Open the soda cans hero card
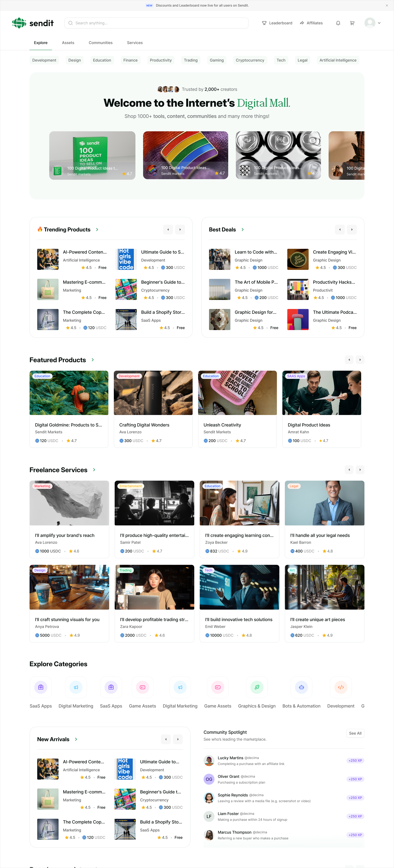This screenshot has width=394, height=868. click(x=278, y=155)
